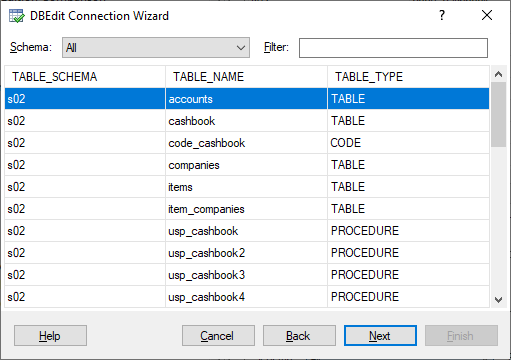The width and height of the screenshot is (511, 360).
Task: Click the CODE type cell
Action: [408, 143]
